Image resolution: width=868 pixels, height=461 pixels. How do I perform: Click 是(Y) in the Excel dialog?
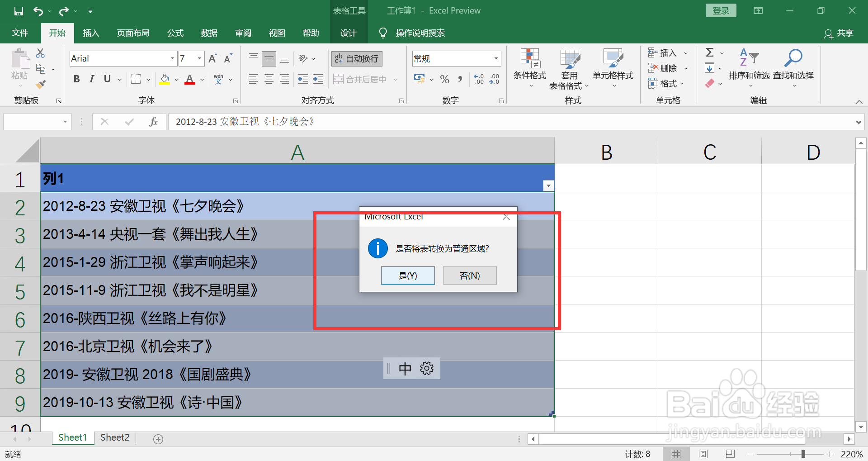tap(408, 276)
